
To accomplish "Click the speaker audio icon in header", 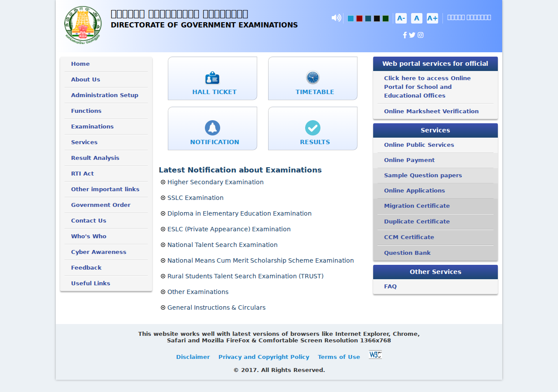I will click(x=336, y=18).
